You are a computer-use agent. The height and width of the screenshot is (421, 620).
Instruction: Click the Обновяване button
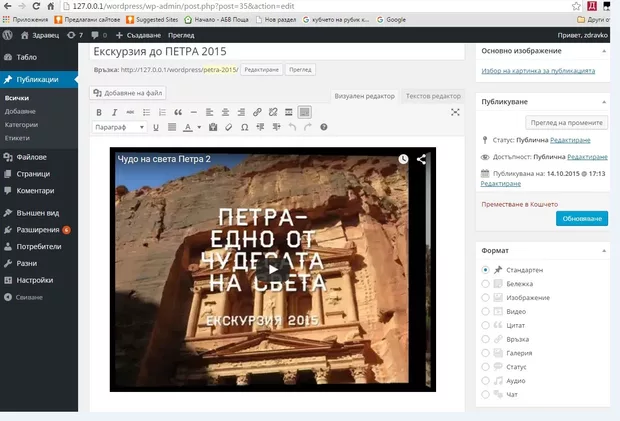coord(581,218)
